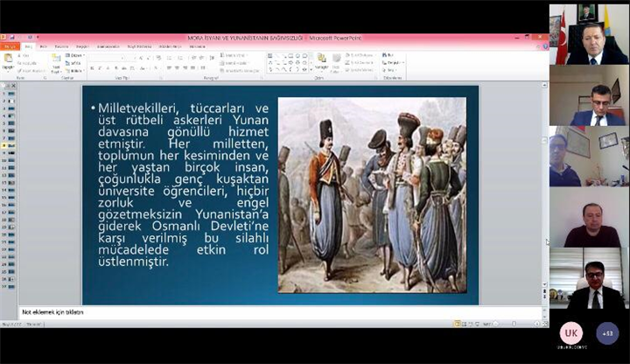Switch to Slide Sorter view

(x=464, y=324)
